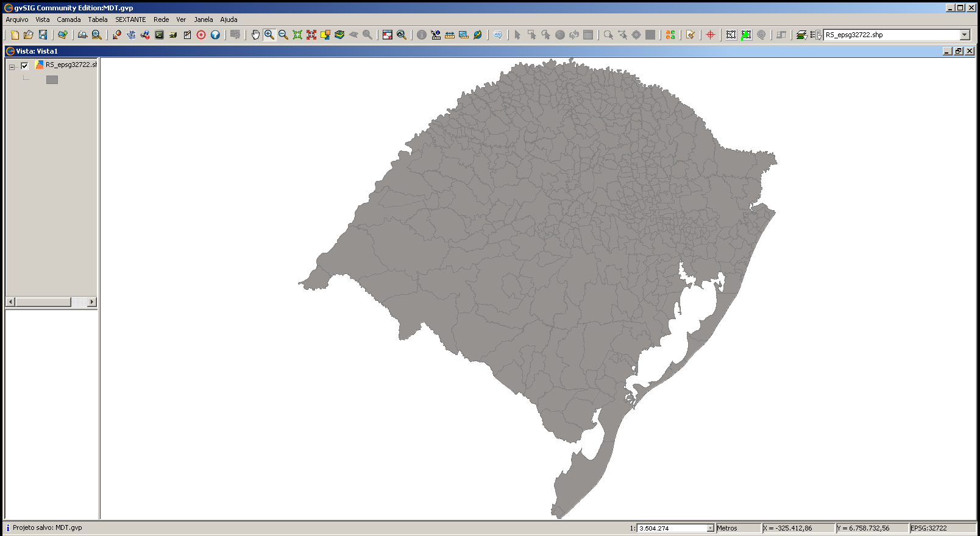Activate the Zoom In magnifier tool

click(x=269, y=35)
